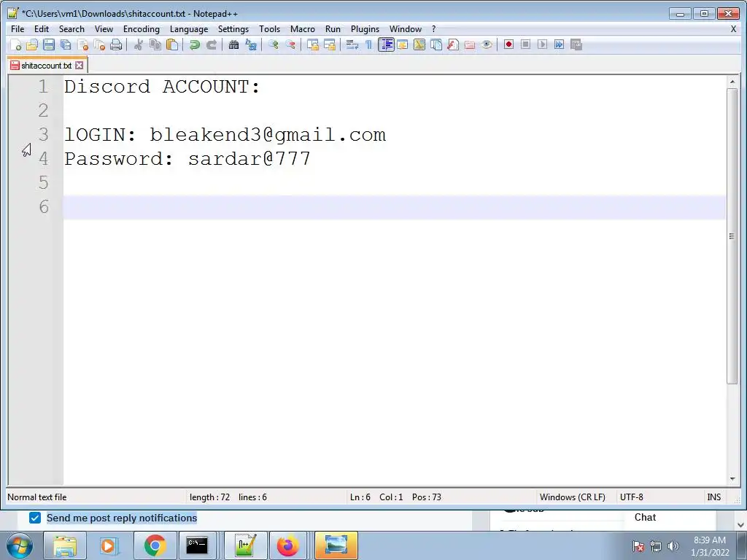Open the Plugins menu
The image size is (747, 560).
[x=365, y=29]
